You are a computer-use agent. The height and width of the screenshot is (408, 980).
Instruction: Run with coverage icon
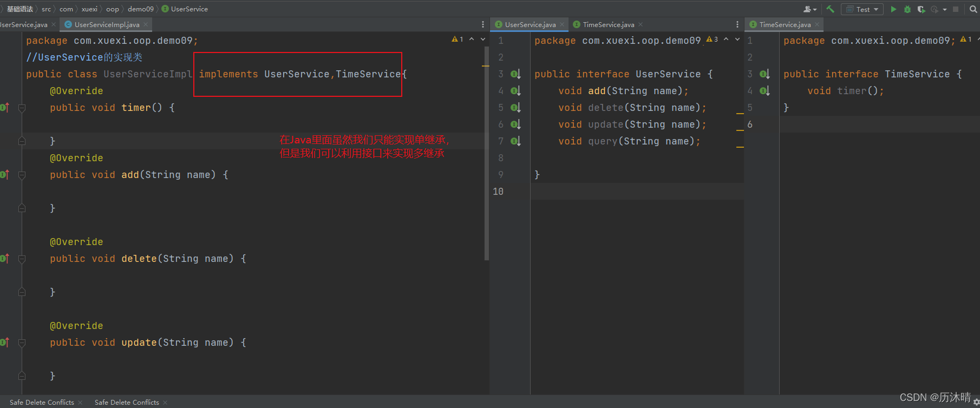click(921, 9)
